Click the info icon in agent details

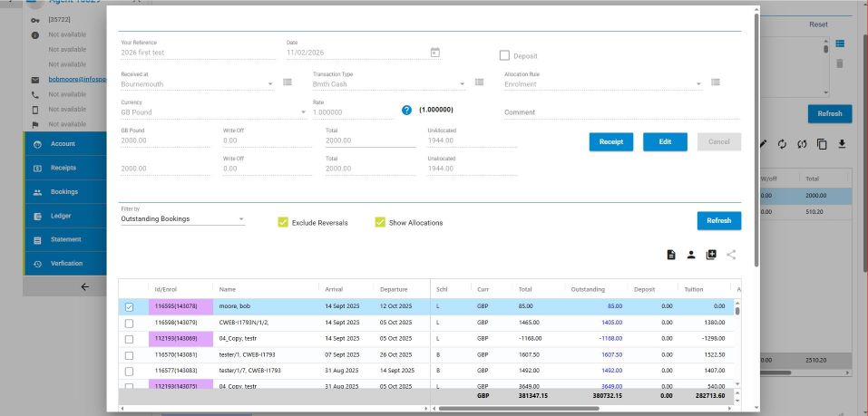[x=35, y=34]
